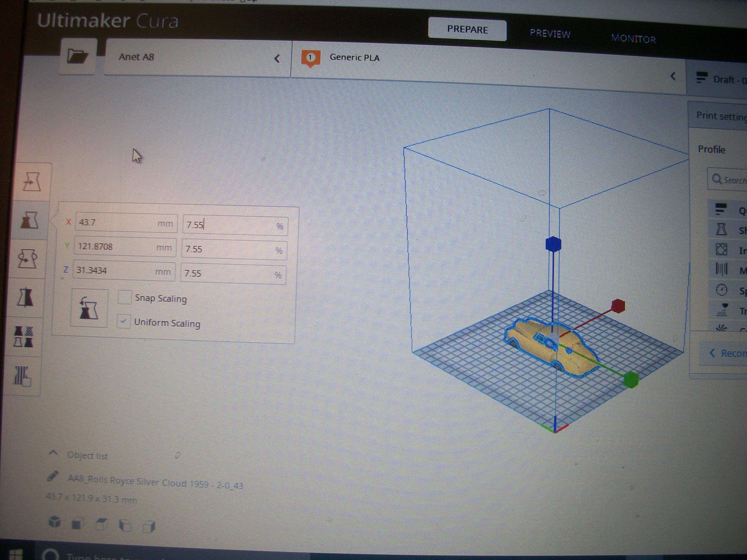Enable Snap Scaling checkbox

pyautogui.click(x=125, y=297)
